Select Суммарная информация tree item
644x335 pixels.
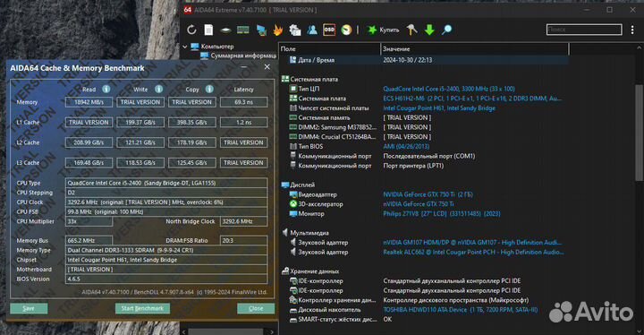click(x=243, y=56)
